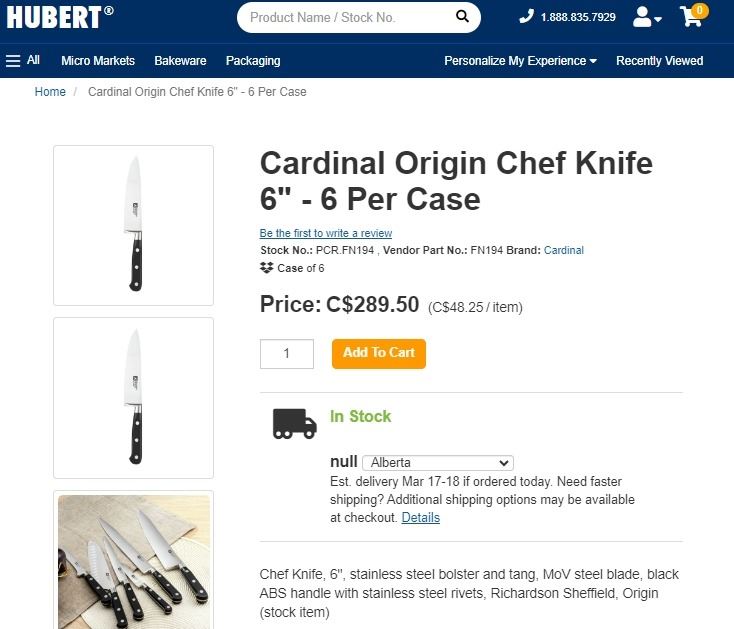Follow the write a review link
The image size is (734, 629).
[x=326, y=233]
